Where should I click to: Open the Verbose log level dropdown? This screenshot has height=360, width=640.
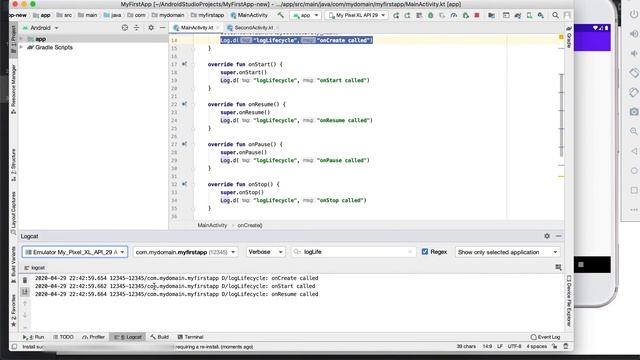[x=265, y=252]
